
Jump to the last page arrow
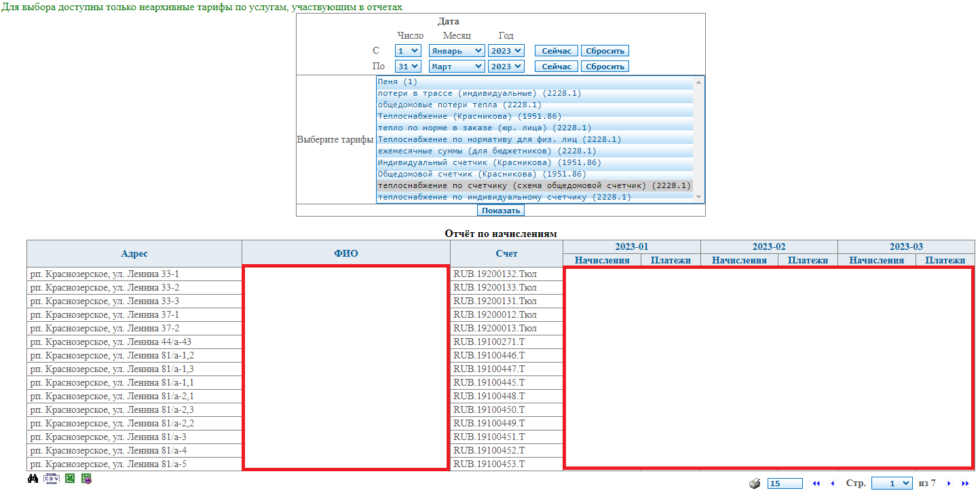click(x=965, y=483)
